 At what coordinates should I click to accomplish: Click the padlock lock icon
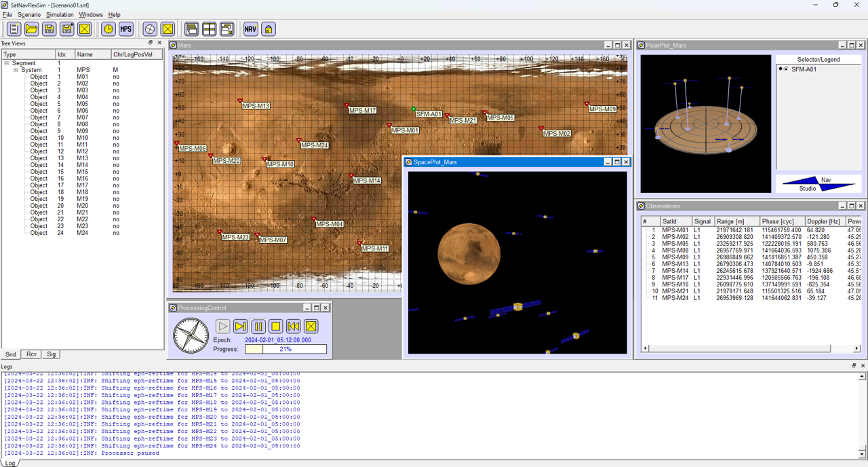pos(269,29)
